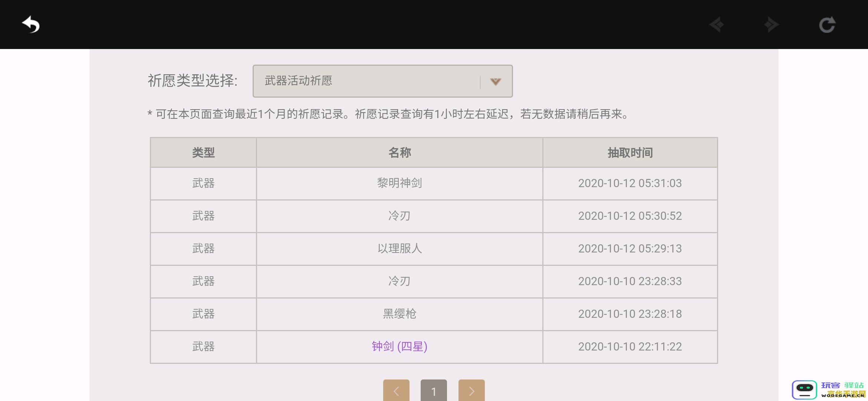This screenshot has height=401, width=868.
Task: Click the dropdown arrow next to 武器活动祈愿
Action: coord(496,81)
